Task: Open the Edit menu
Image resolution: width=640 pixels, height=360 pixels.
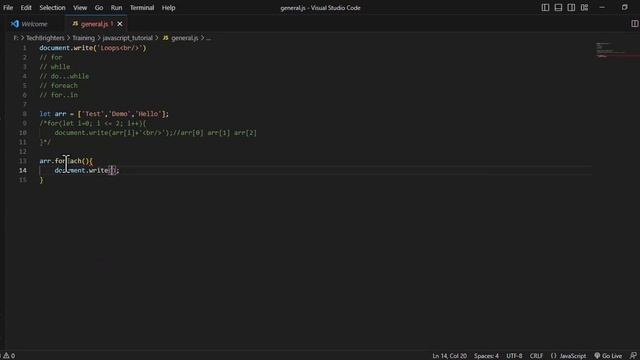Action: tap(26, 8)
